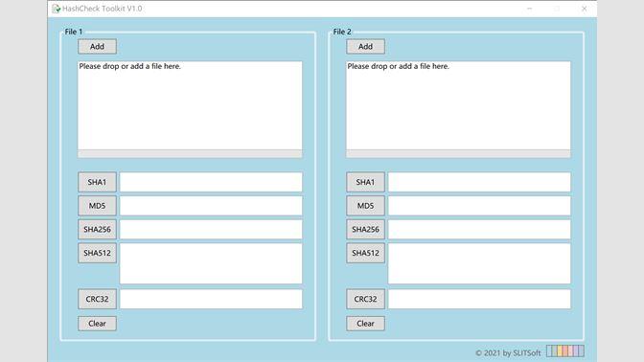Image resolution: width=644 pixels, height=362 pixels.
Task: Compute SHA1 hash for File 1
Action: tap(98, 182)
